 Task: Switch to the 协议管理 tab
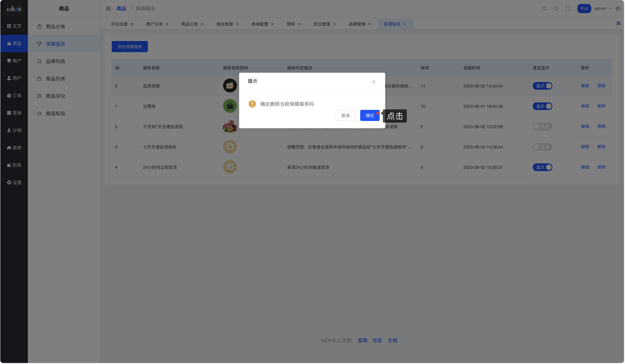click(322, 24)
